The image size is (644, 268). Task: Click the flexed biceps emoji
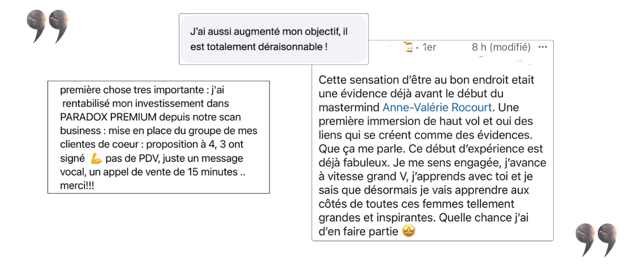coord(96,159)
